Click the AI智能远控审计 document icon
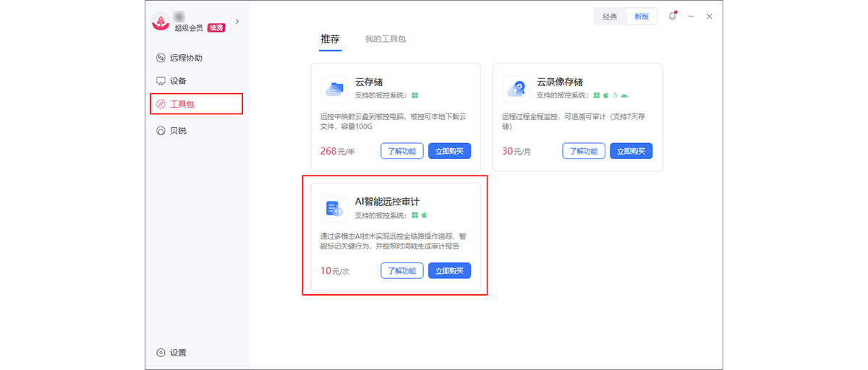This screenshot has width=868, height=370. [334, 209]
